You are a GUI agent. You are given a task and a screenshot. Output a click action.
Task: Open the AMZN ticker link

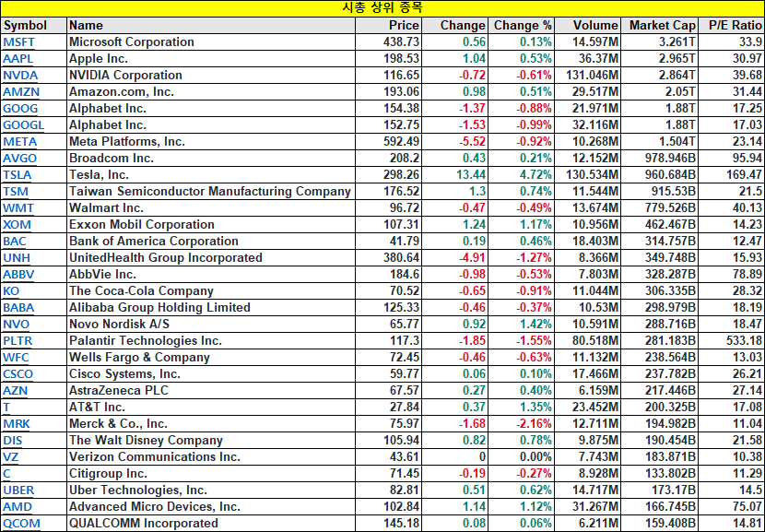click(21, 92)
